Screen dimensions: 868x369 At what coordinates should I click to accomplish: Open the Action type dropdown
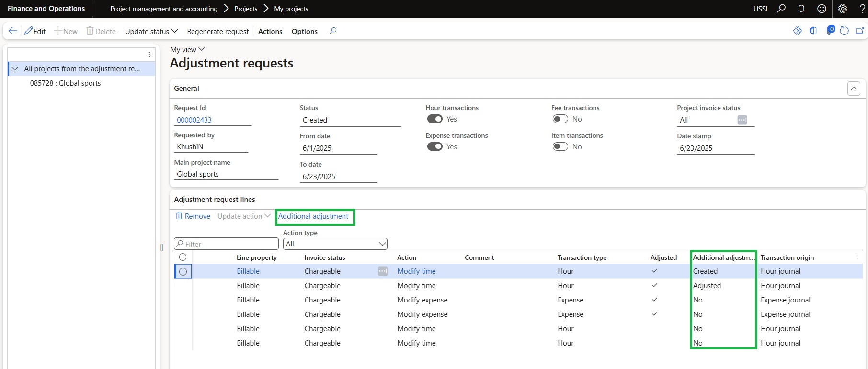[335, 244]
